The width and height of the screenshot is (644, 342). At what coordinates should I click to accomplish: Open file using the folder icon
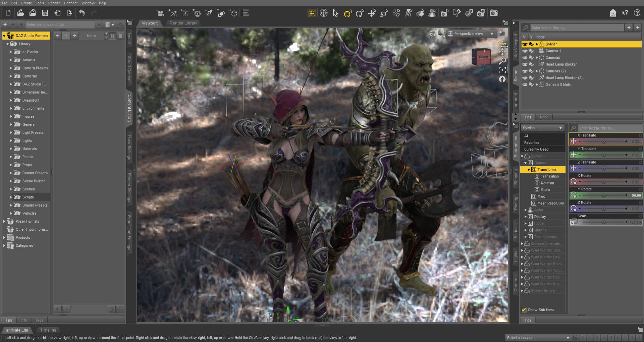coord(20,13)
